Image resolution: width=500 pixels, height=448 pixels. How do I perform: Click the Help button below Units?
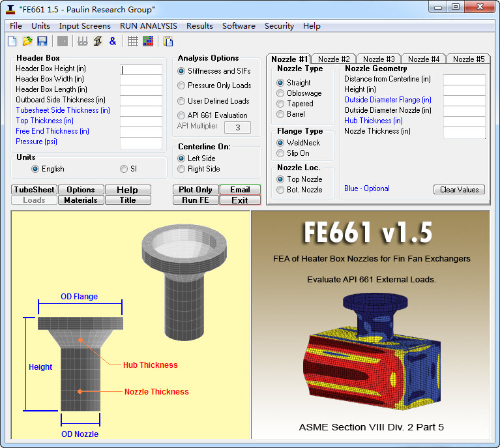[x=128, y=190]
